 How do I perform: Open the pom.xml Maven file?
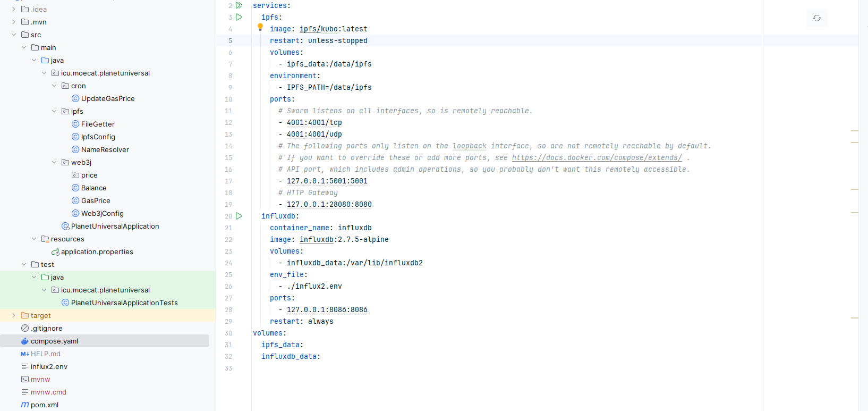[45, 405]
